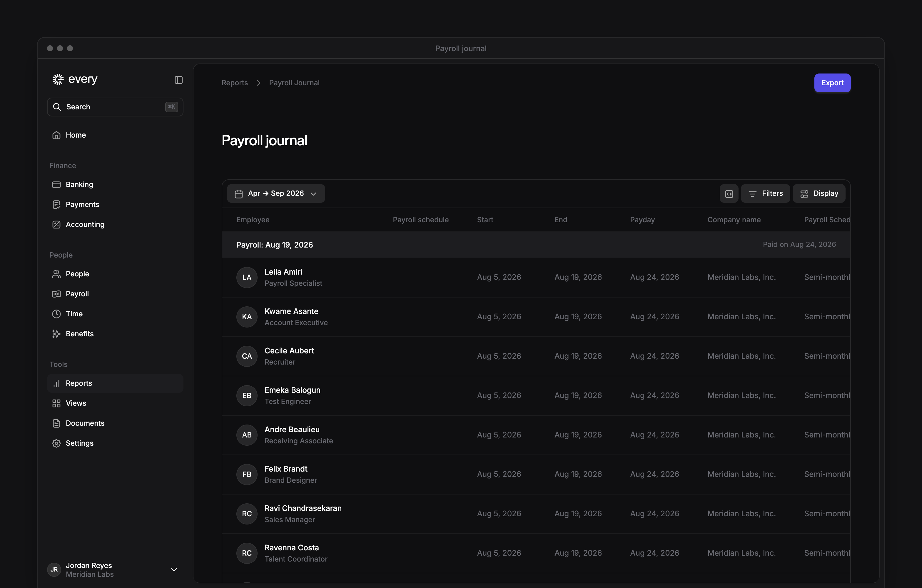Open Payments section
Screen dimensions: 922x588
point(115,204)
